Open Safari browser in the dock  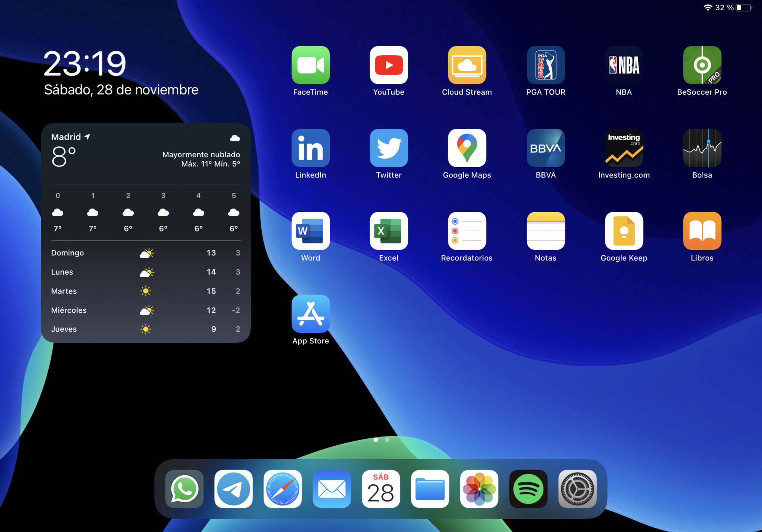click(283, 489)
